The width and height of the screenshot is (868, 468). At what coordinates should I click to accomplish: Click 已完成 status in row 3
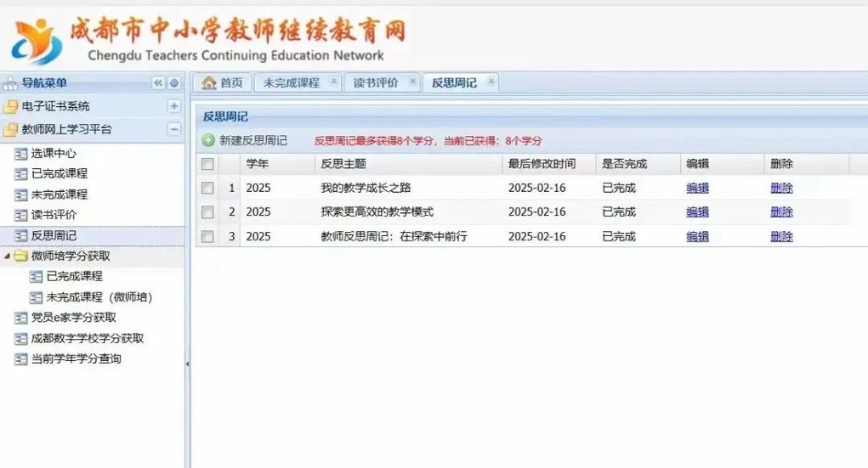coord(619,237)
